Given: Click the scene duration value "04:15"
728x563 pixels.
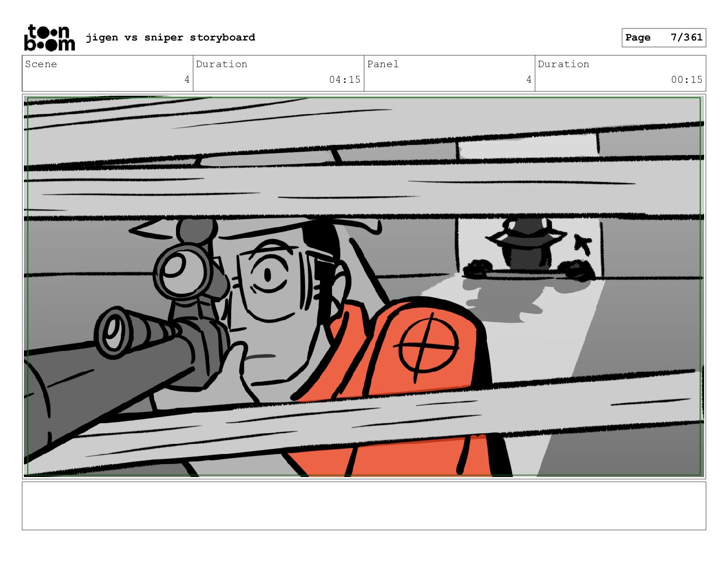Looking at the screenshot, I should point(345,80).
